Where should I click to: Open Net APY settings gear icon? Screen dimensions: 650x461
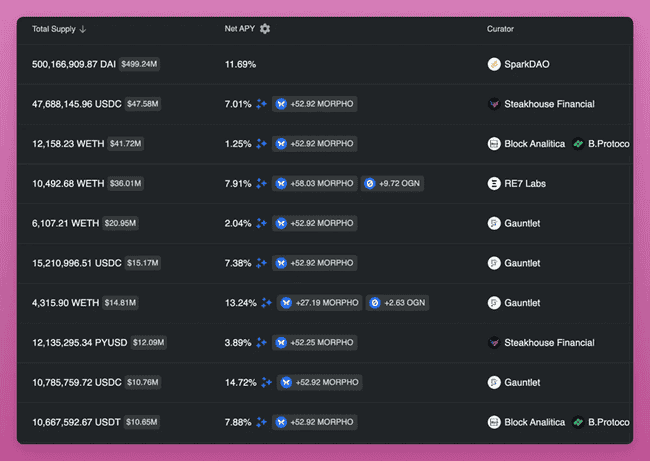click(265, 29)
